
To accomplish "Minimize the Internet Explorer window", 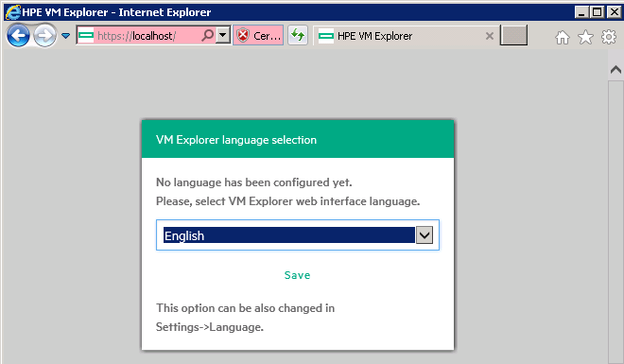I will pos(581,12).
